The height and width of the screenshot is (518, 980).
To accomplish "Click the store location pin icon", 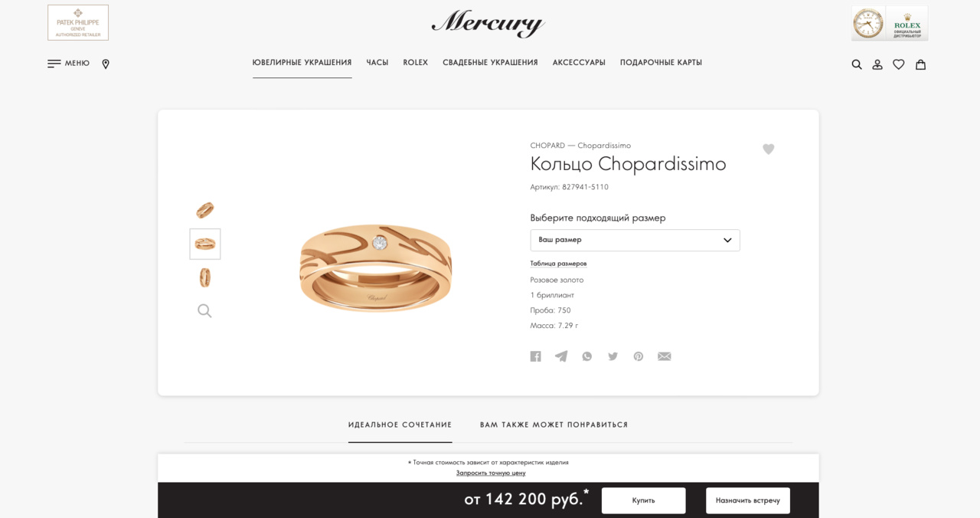I will tap(106, 64).
